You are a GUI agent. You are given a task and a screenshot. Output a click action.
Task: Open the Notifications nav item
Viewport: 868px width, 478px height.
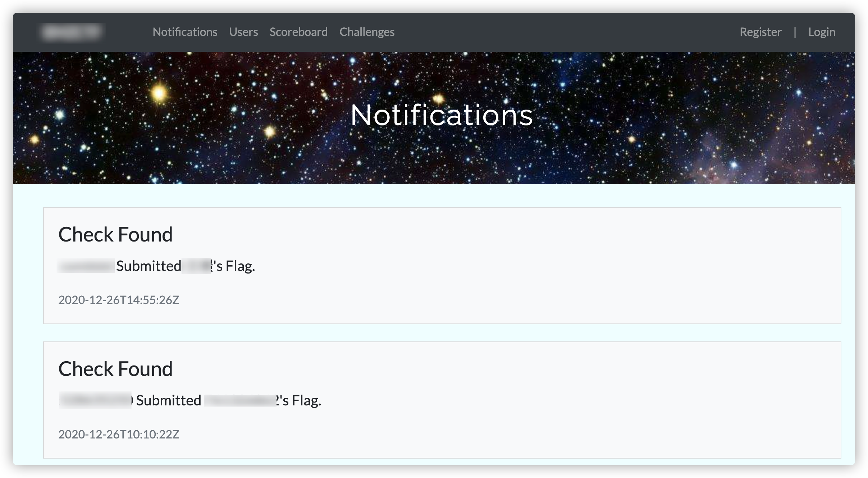tap(185, 32)
